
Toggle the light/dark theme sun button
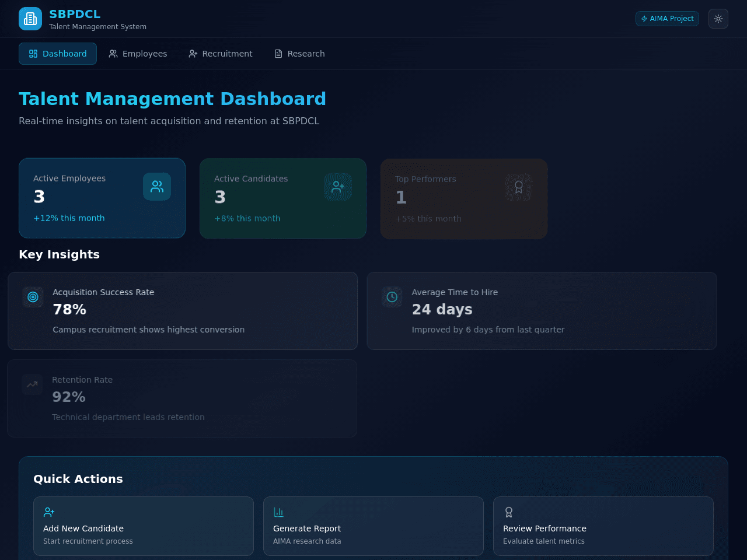(x=718, y=19)
